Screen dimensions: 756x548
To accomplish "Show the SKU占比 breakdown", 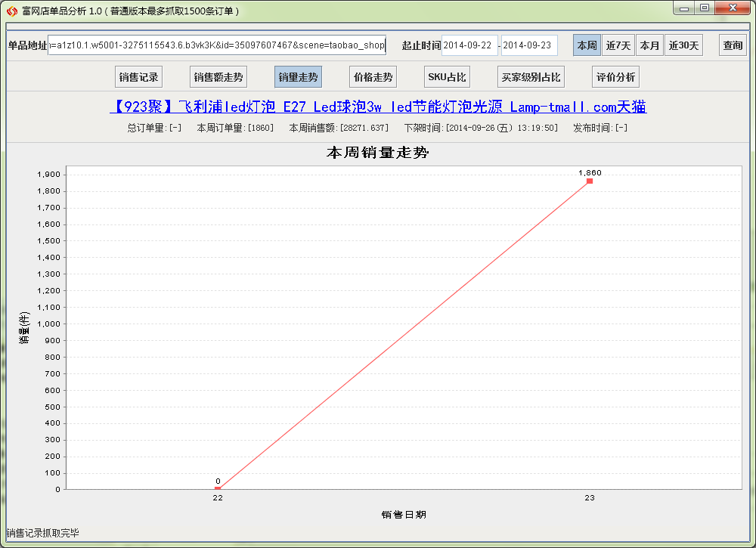I will coord(447,77).
